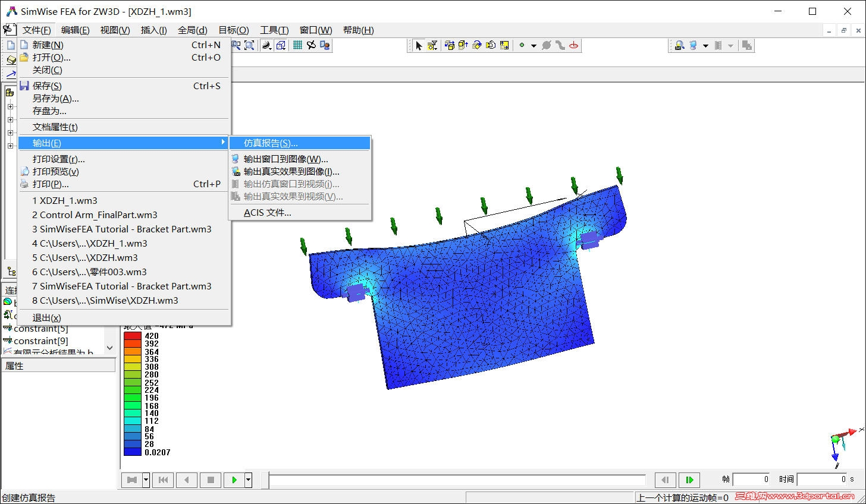Click 另存为(A)... in the file menu

coord(123,99)
